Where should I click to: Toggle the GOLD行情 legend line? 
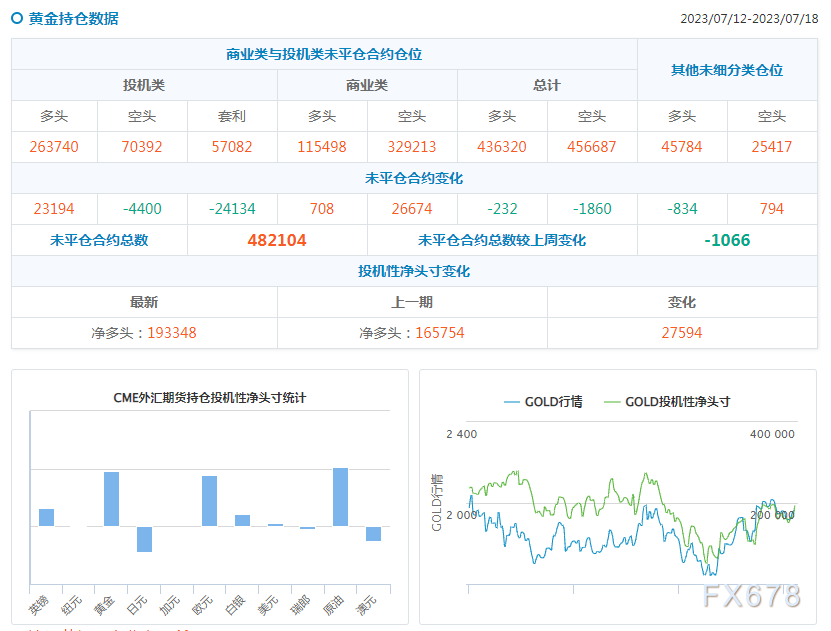543,402
